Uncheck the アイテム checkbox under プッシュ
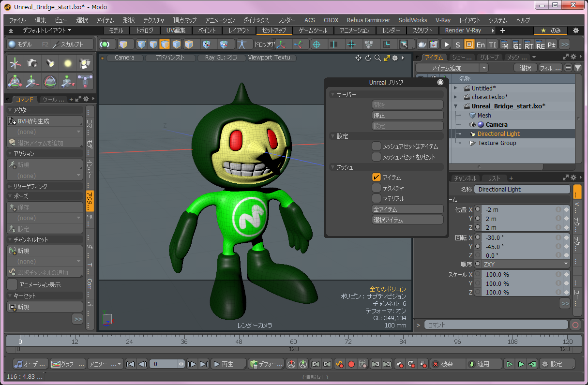 pyautogui.click(x=377, y=178)
